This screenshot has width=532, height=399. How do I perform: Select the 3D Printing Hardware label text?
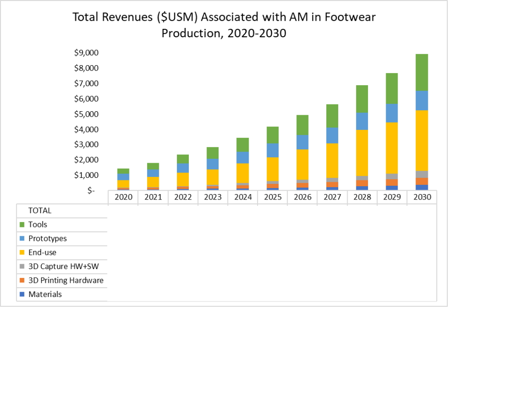tap(66, 281)
